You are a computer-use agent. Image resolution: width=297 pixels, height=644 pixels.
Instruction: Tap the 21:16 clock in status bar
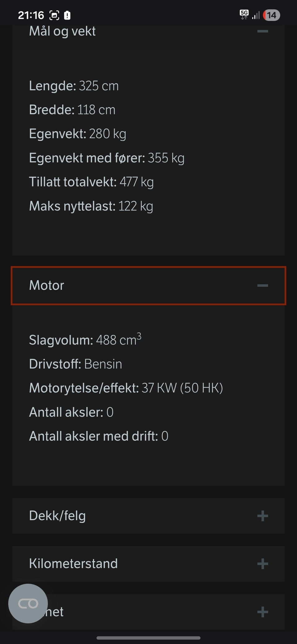coord(31,15)
